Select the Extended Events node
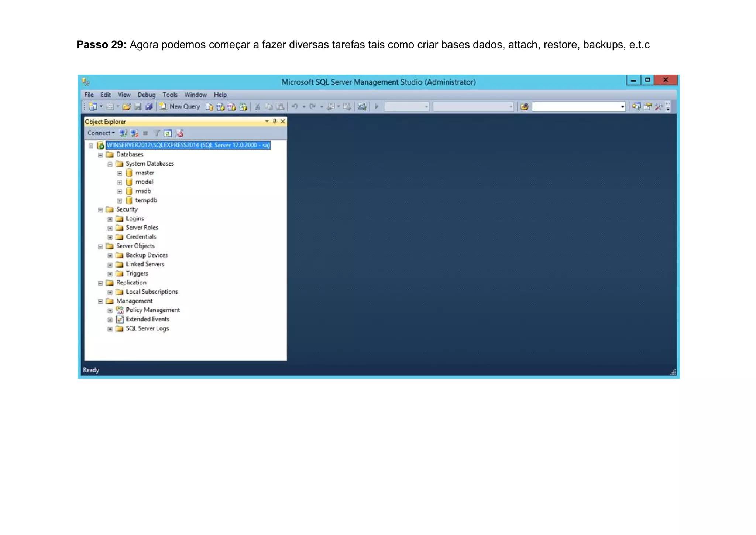Viewport: 756px width, 535px height. click(x=147, y=319)
